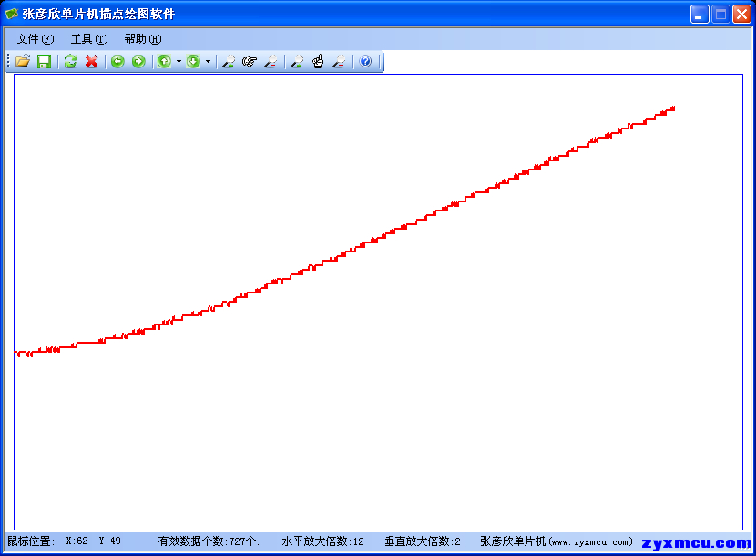The width and height of the screenshot is (756, 556).
Task: Click horizontal zoom-out magnifier icon
Action: (271, 61)
